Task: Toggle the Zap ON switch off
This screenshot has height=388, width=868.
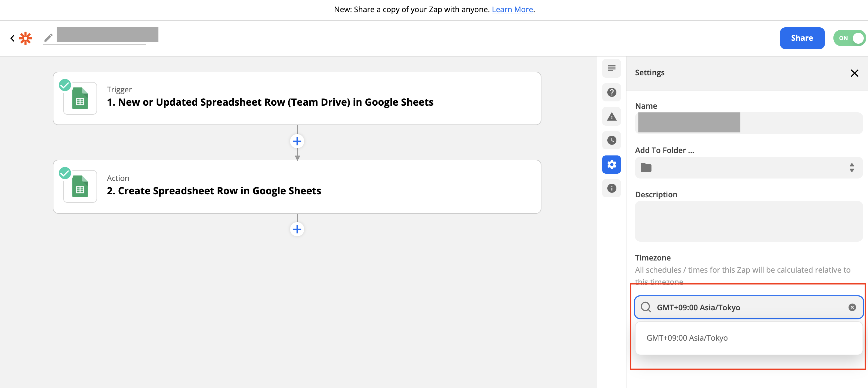Action: point(849,38)
